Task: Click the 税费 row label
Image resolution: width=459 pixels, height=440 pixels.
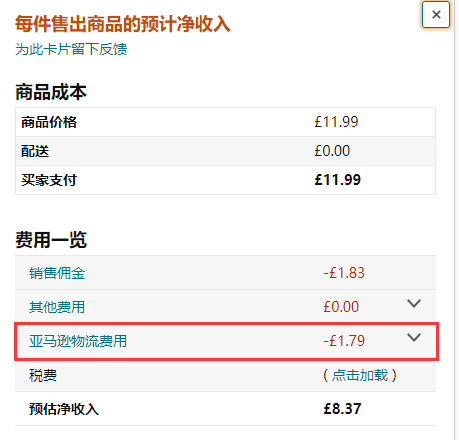Action: click(43, 375)
